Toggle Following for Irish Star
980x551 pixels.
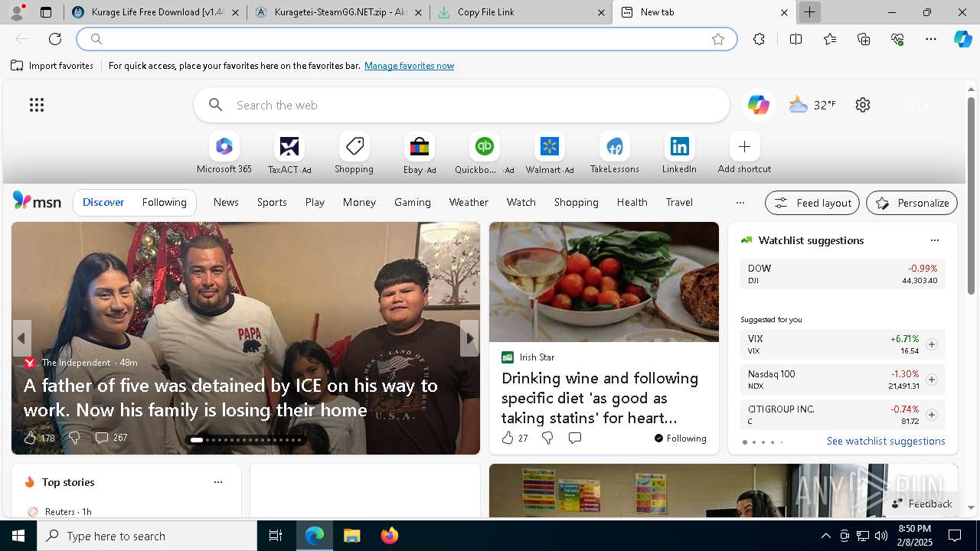click(680, 439)
